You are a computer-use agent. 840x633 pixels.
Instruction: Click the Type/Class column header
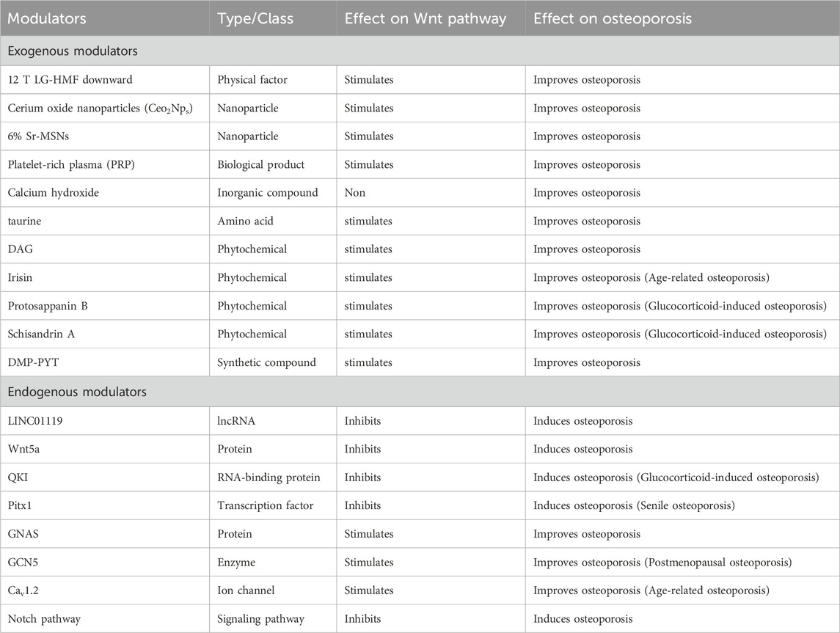pyautogui.click(x=251, y=19)
